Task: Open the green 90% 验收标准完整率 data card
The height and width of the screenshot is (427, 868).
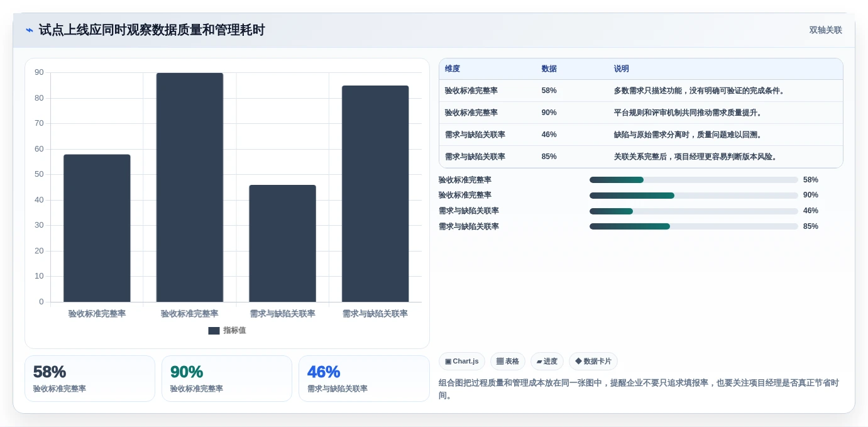Action: pos(227,379)
